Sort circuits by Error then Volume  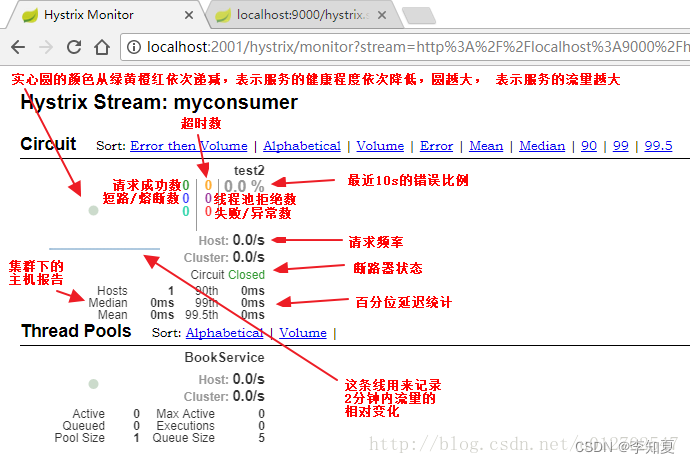tap(189, 146)
